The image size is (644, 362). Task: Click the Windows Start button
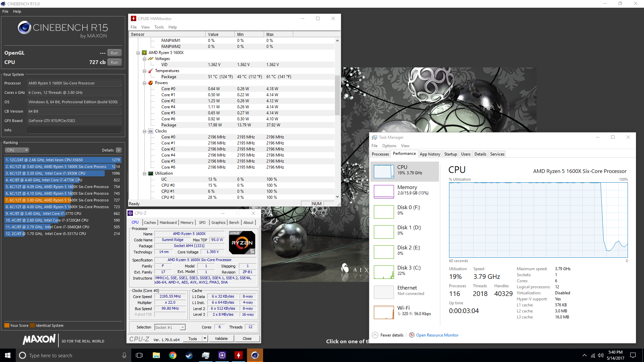tap(8, 355)
